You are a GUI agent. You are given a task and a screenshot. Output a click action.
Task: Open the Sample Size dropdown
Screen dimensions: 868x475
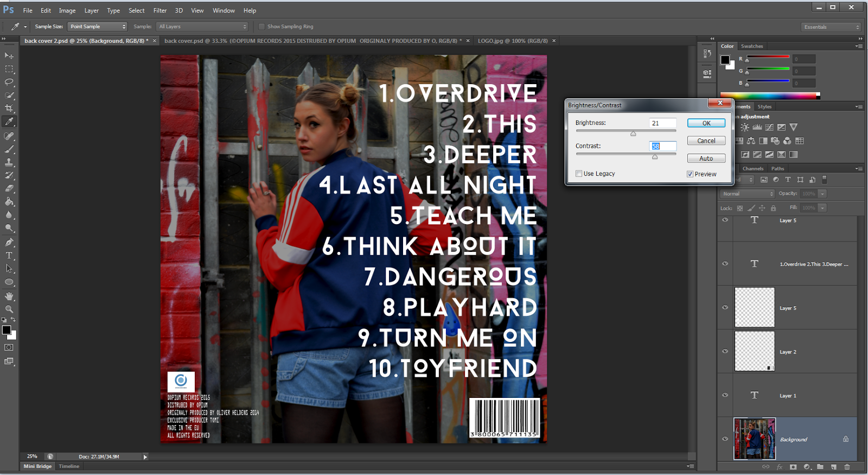(x=97, y=27)
